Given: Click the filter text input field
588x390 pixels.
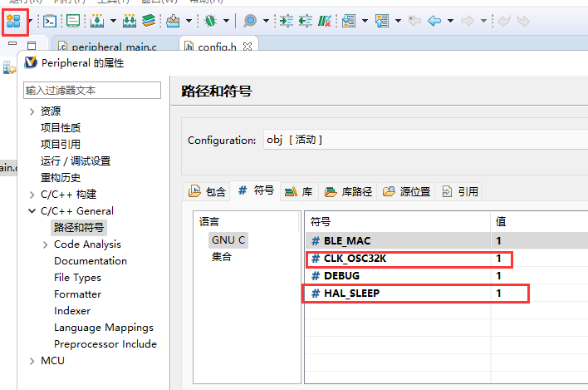Looking at the screenshot, I should click(91, 90).
